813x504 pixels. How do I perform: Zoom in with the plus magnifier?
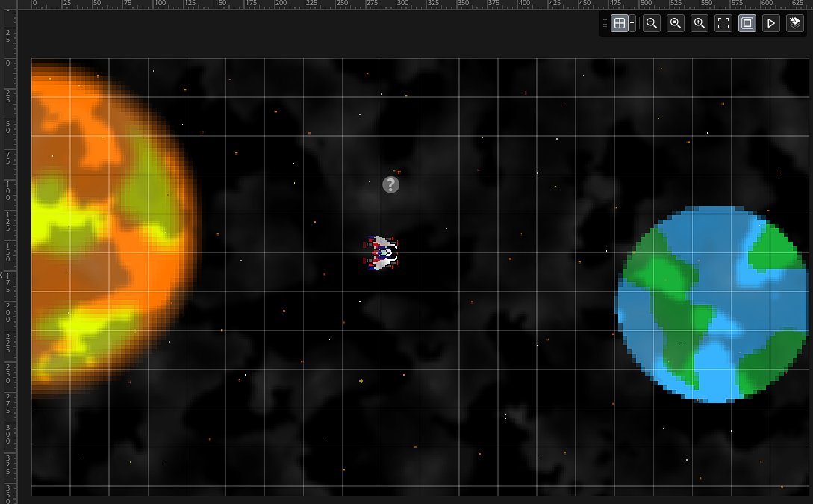point(700,23)
